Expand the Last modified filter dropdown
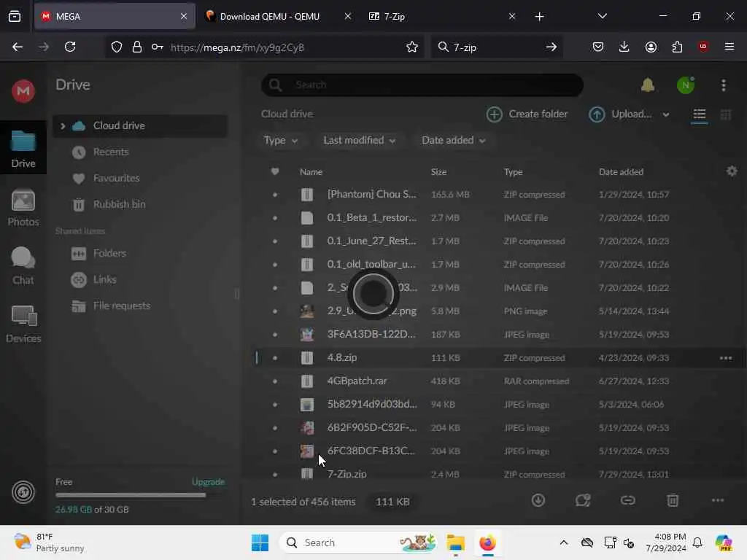Viewport: 747px width, 560px height. (359, 141)
